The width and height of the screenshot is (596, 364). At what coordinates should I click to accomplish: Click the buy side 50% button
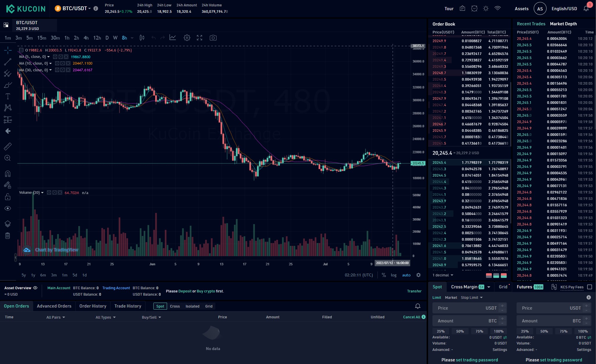pyautogui.click(x=460, y=331)
